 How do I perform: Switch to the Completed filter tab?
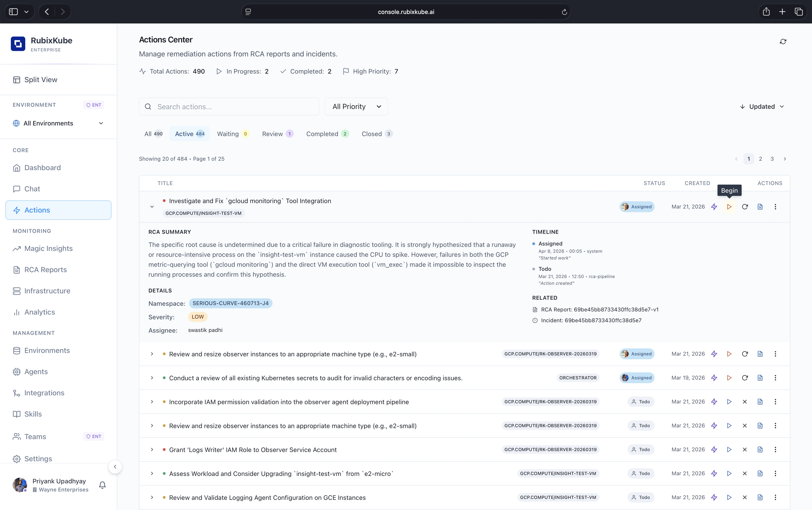click(x=327, y=134)
